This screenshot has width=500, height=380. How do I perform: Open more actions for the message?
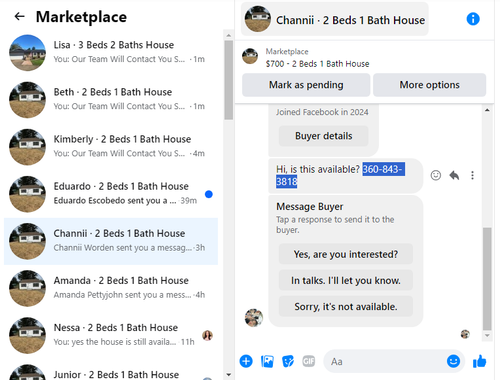click(x=472, y=175)
